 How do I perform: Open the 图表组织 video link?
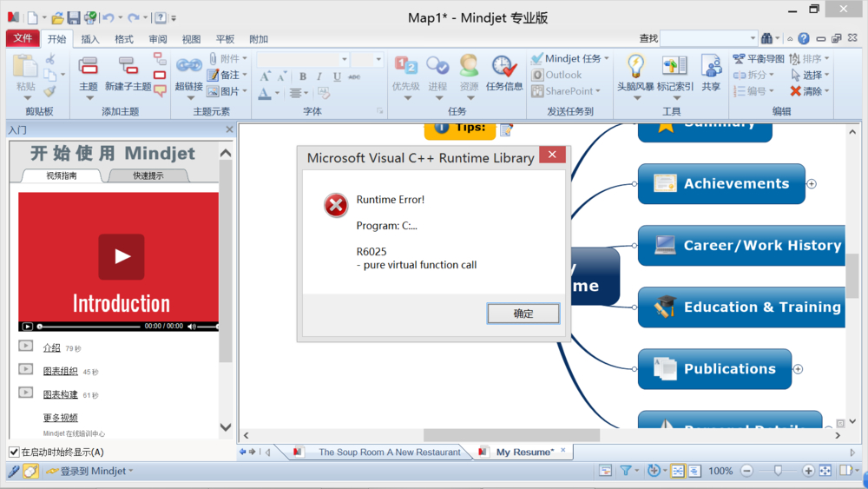(x=61, y=371)
